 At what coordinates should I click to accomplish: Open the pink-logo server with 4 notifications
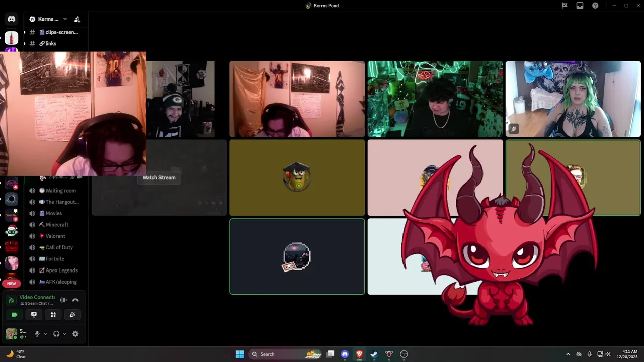point(11,183)
